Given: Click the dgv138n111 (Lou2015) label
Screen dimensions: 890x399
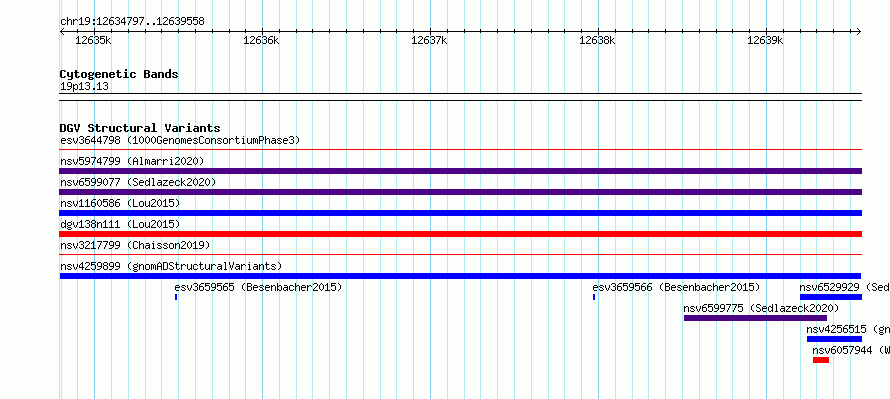Looking at the screenshot, I should point(120,224).
